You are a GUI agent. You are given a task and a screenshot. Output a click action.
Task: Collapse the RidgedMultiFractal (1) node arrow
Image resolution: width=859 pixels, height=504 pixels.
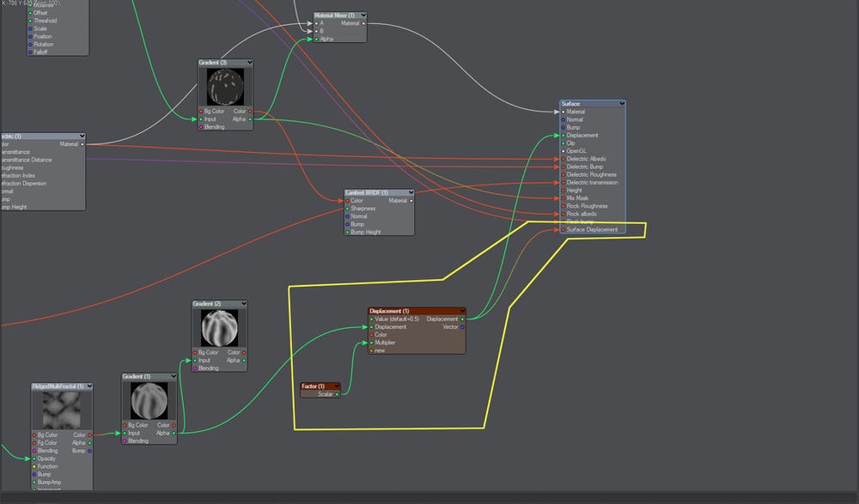click(89, 386)
